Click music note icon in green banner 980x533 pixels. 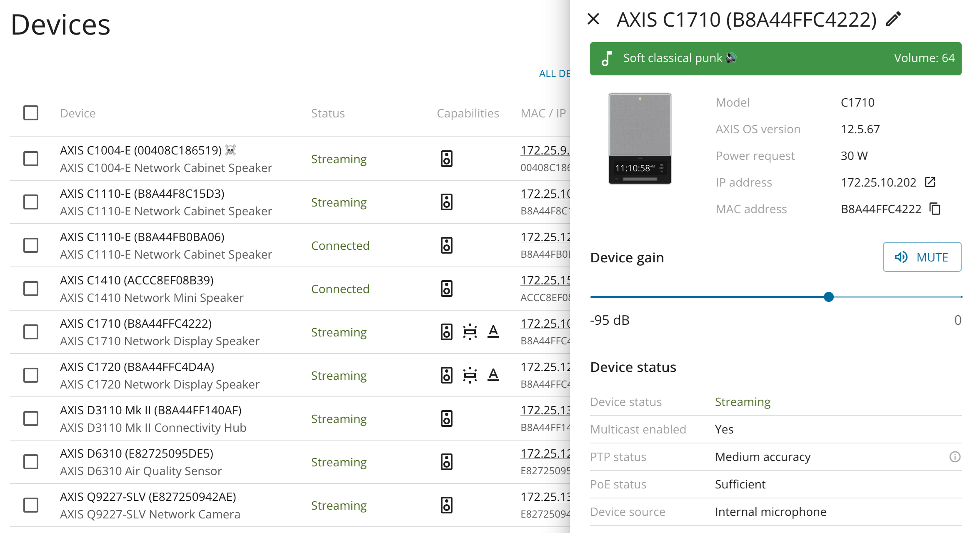click(x=607, y=59)
